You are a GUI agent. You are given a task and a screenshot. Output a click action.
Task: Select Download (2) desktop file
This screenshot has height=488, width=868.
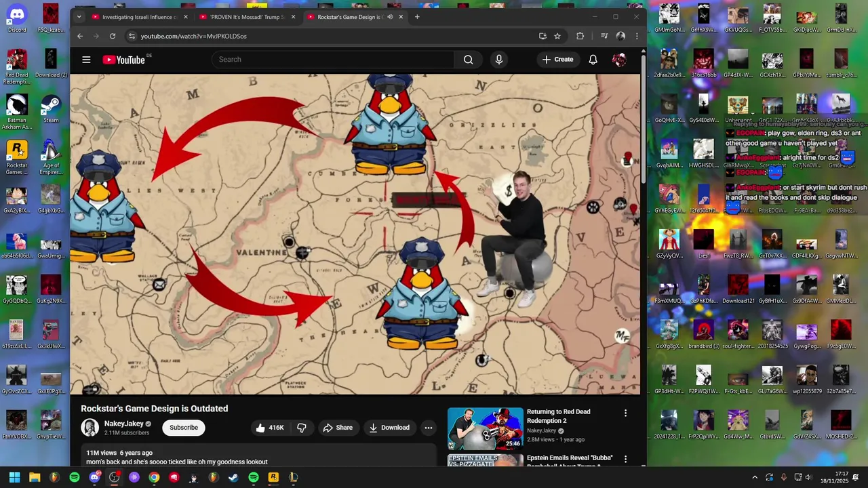pos(51,63)
